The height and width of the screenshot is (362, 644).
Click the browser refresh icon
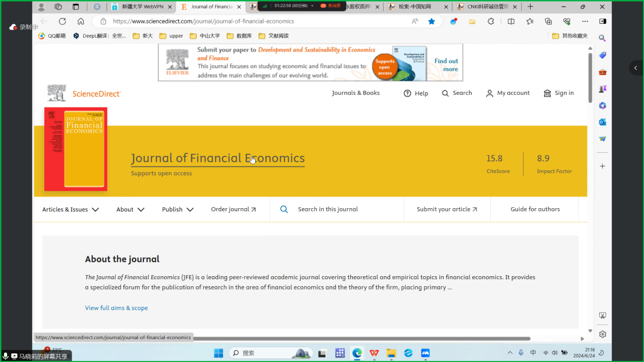[63, 21]
